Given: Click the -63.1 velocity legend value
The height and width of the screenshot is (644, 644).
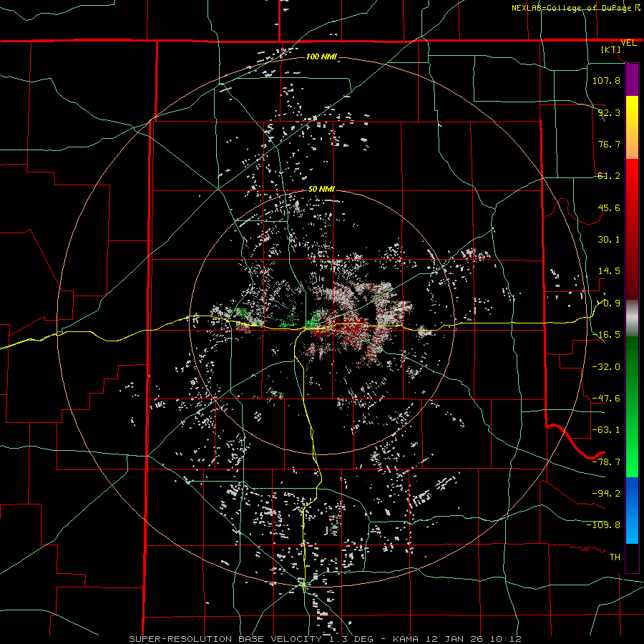Looking at the screenshot, I should 606,430.
